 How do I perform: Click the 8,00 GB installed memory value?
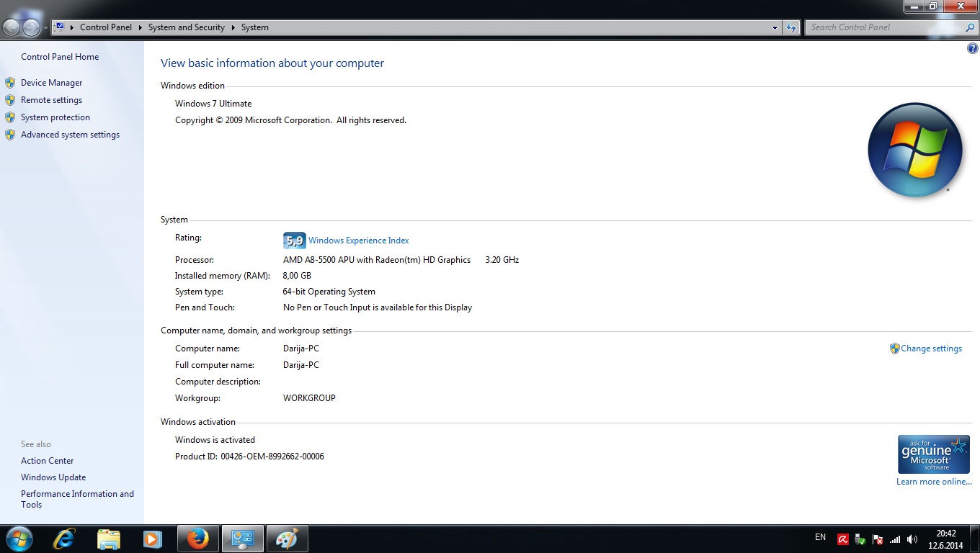pyautogui.click(x=297, y=276)
